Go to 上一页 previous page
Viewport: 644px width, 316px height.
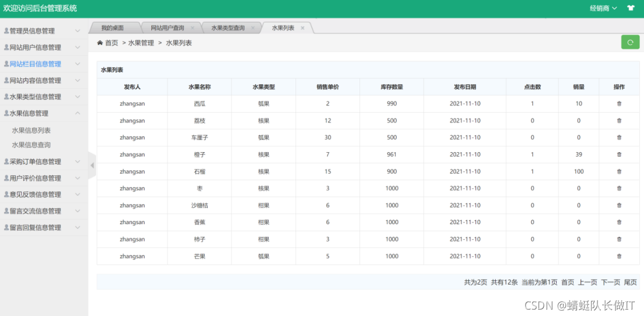588,282
